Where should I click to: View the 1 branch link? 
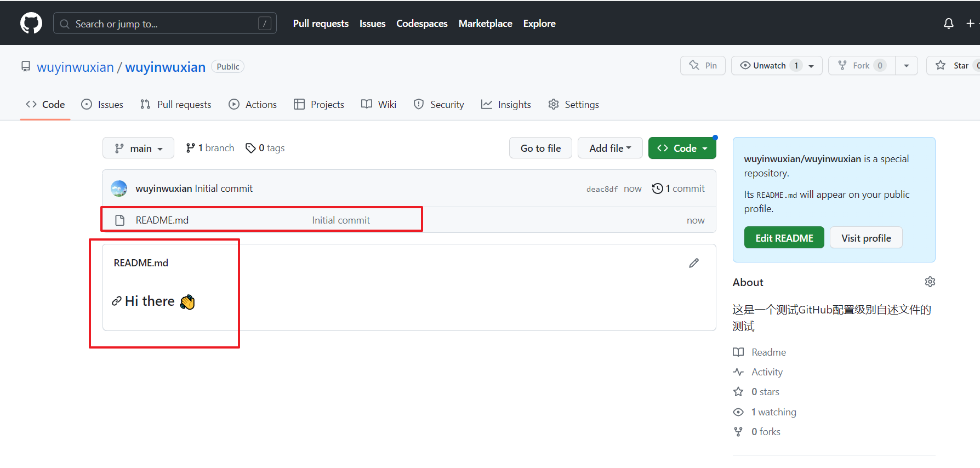pos(210,148)
